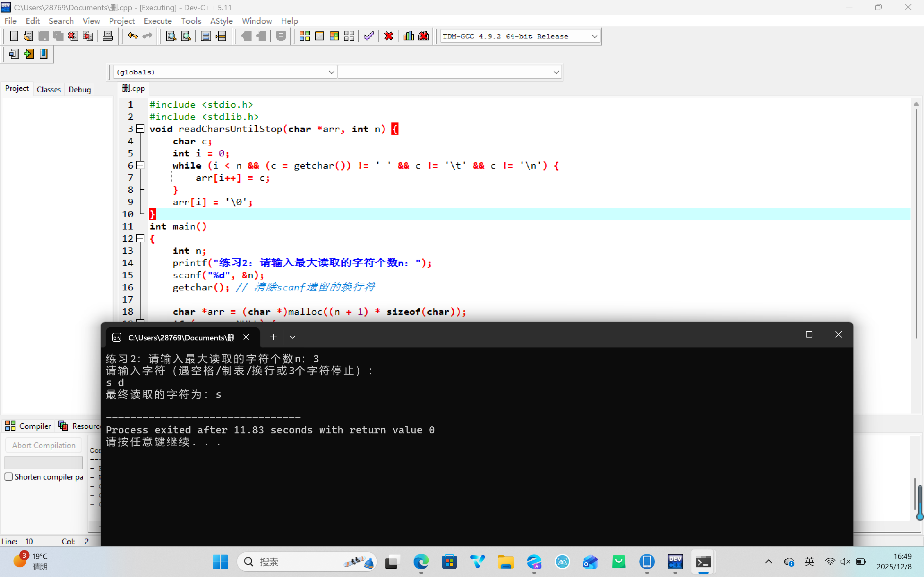Collapse the readCharsUntilStop function fold at line 3
Image resolution: width=924 pixels, height=577 pixels.
(140, 129)
